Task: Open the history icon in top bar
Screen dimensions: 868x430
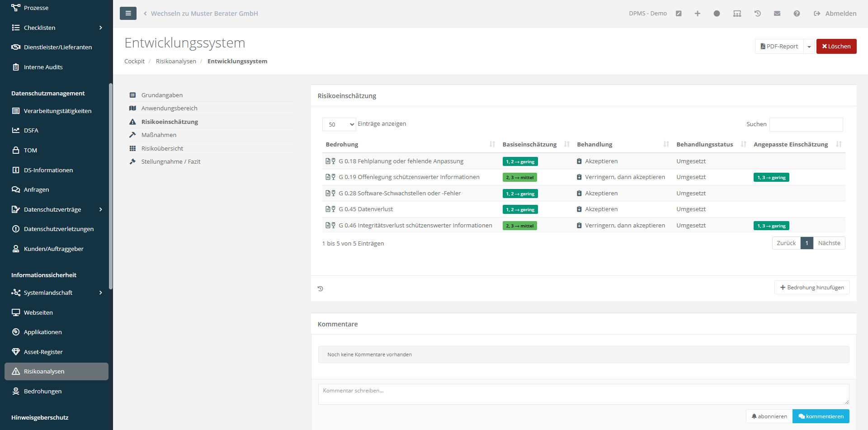Action: pos(758,14)
